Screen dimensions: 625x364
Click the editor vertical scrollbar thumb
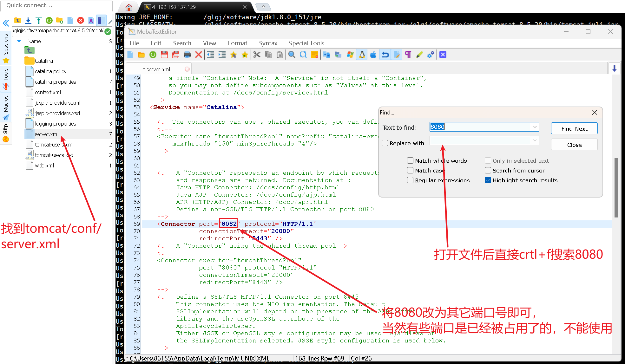[616, 187]
